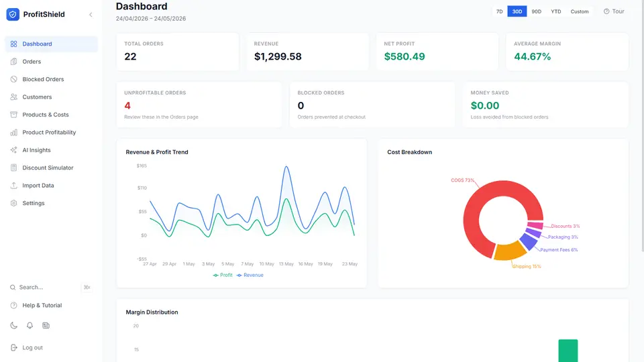
Task: Click the date range text 24/04/2026 – 24/05/2026
Action: 151,19
